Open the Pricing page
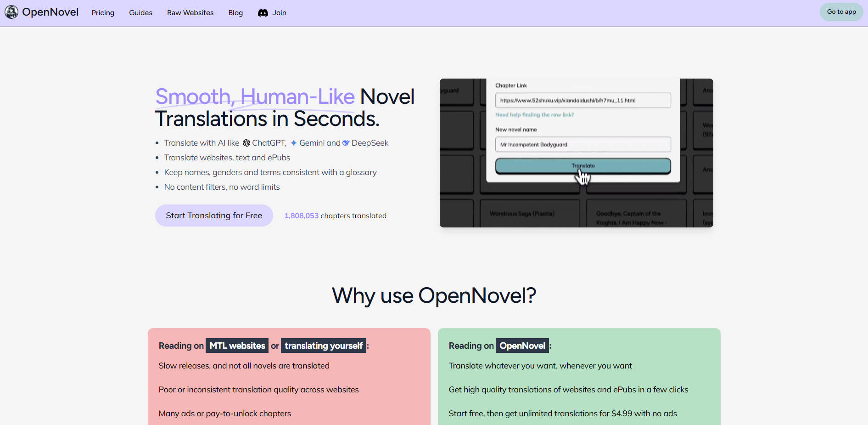 [x=102, y=12]
